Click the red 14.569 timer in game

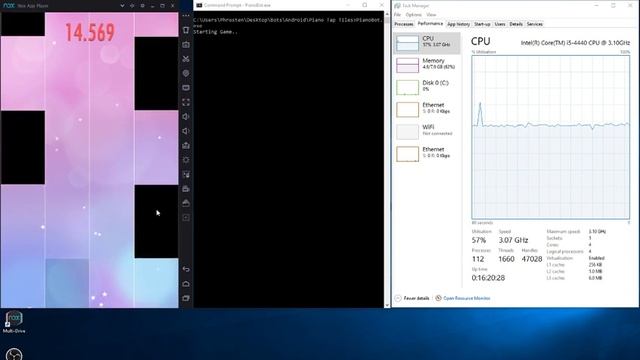(x=90, y=33)
